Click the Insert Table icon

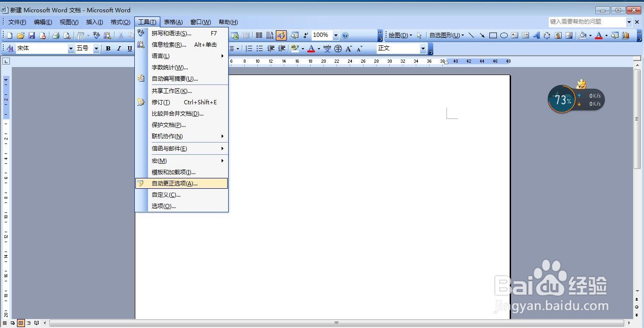[x=246, y=35]
